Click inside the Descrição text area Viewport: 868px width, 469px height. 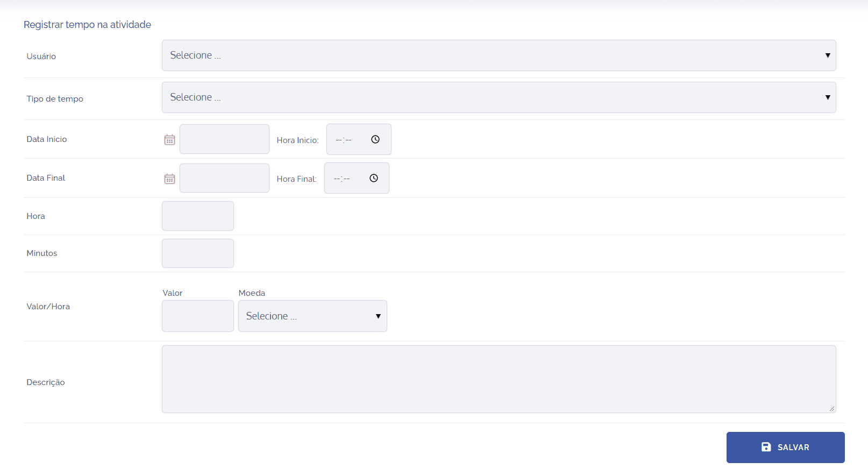[x=499, y=379]
